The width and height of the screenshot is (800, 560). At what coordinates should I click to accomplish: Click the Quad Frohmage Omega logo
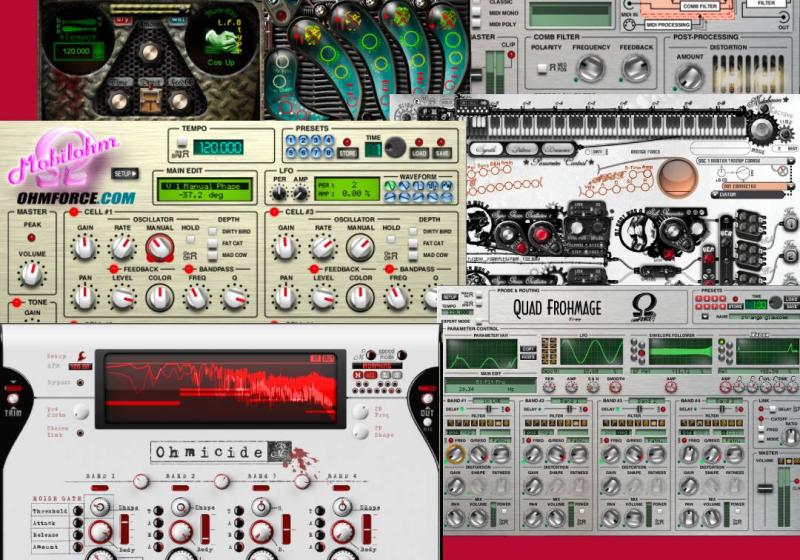point(644,307)
